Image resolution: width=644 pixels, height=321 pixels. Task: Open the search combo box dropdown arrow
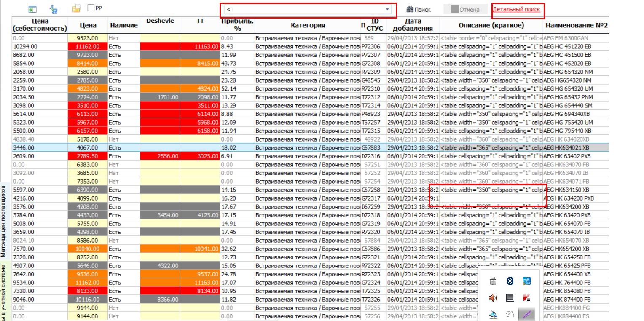coord(387,9)
